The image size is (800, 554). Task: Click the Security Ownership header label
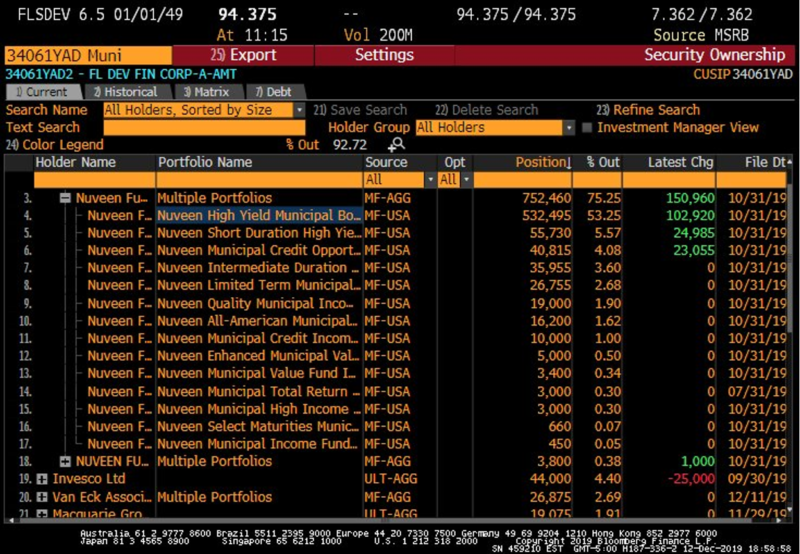pos(714,55)
